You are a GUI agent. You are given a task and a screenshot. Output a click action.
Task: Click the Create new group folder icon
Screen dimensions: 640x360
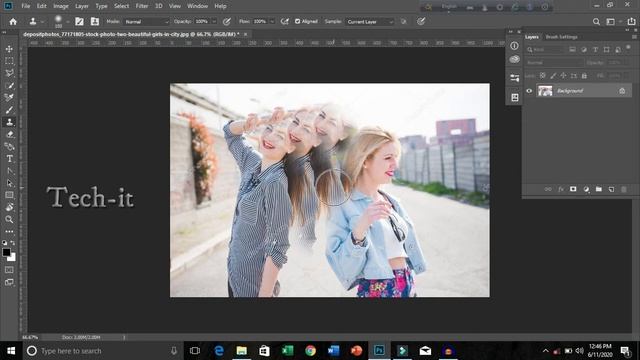[598, 189]
